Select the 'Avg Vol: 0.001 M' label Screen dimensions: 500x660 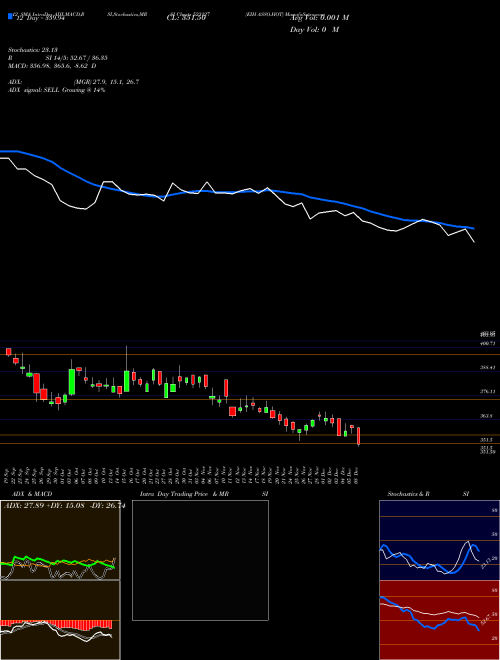pos(319,18)
